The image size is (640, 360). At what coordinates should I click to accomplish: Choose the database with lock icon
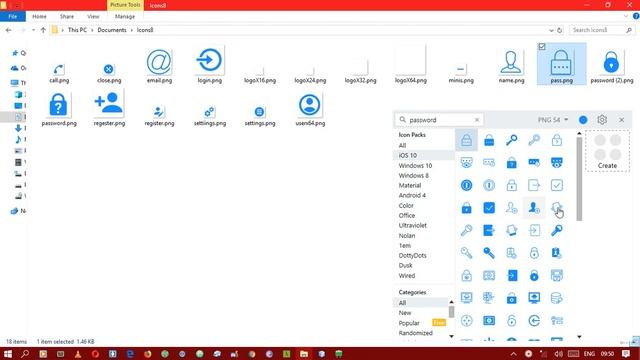pyautogui.click(x=557, y=298)
